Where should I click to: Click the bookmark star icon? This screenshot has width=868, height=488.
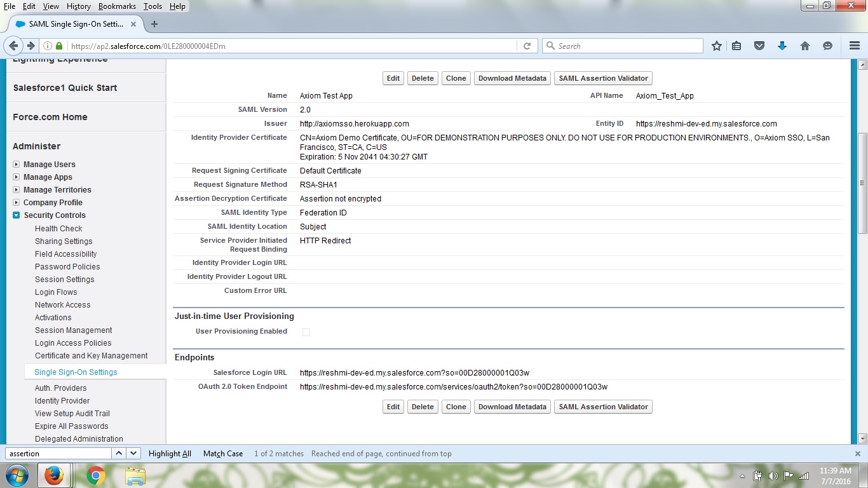click(717, 46)
